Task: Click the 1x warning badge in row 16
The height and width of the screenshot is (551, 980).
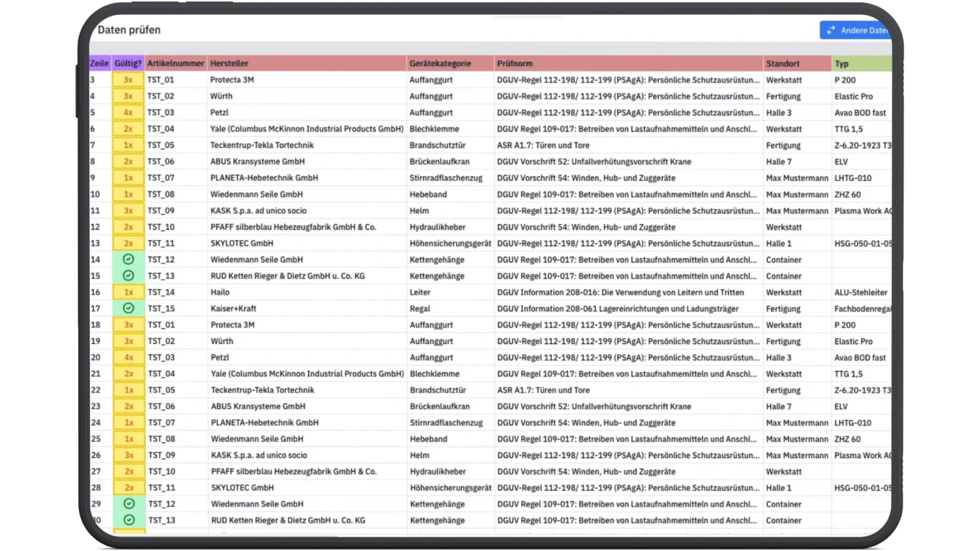Action: (129, 292)
